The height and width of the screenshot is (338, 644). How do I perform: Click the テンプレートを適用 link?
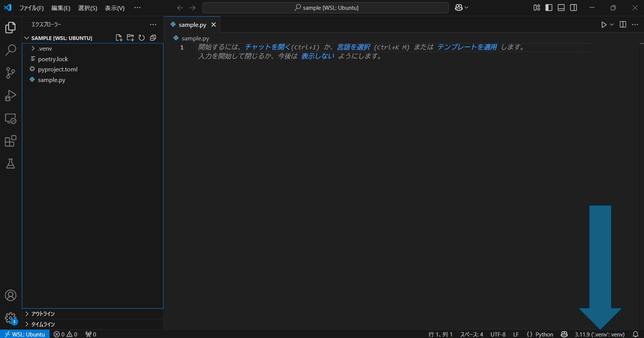[467, 47]
